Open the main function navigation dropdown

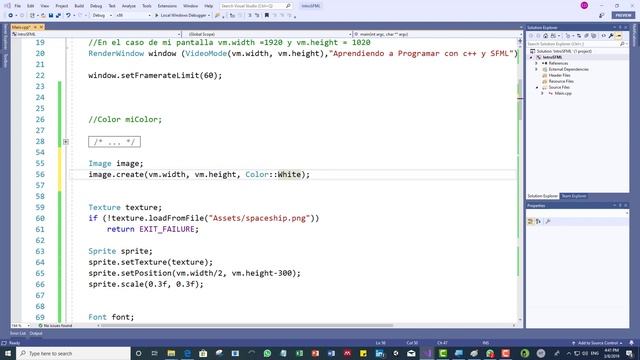tap(437, 34)
